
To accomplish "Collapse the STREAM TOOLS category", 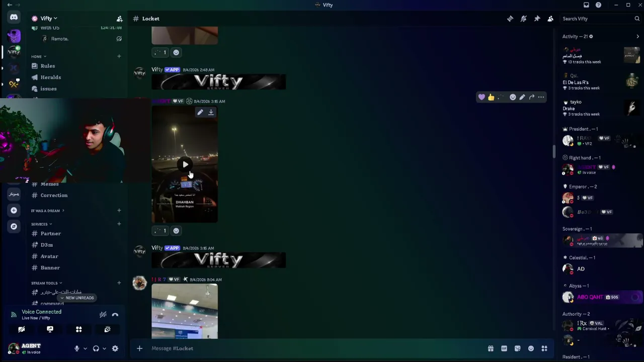I will tap(46, 283).
